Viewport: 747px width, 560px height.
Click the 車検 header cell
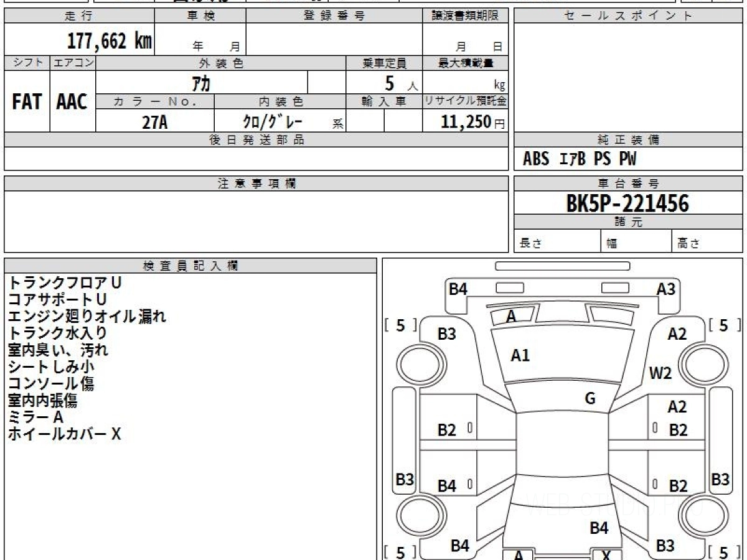coord(200,16)
